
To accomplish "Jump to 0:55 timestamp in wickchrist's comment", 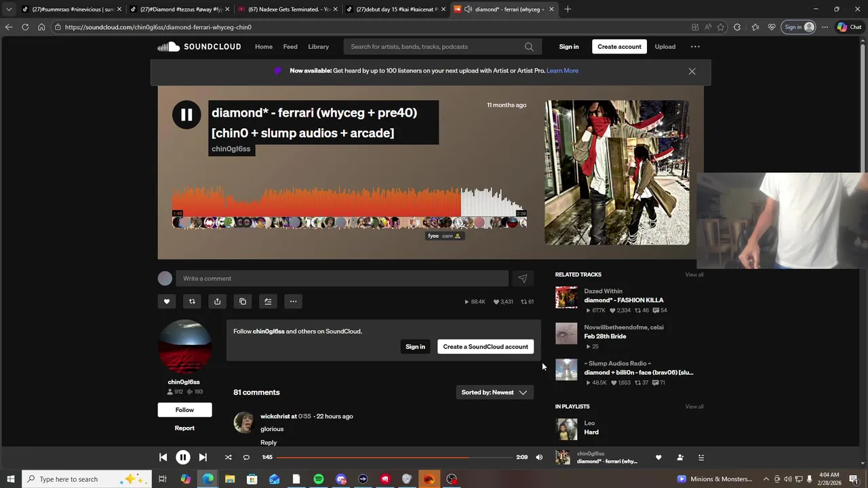I will [x=304, y=416].
